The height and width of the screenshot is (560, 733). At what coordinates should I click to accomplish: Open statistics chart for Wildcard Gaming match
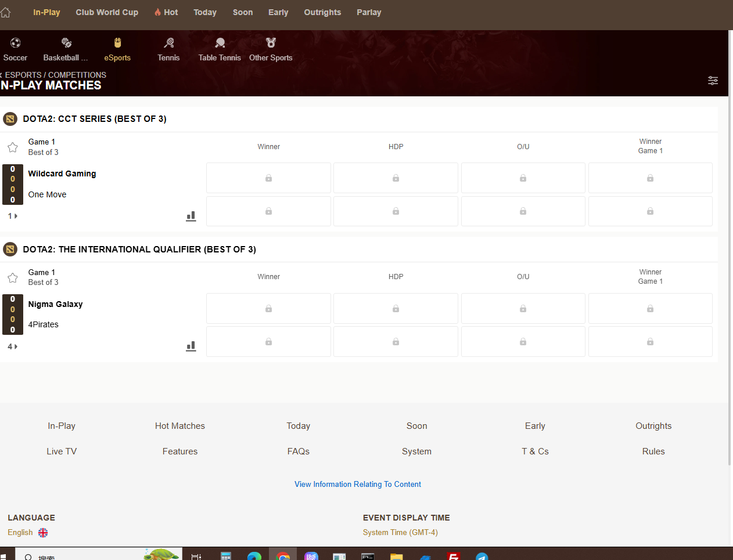click(x=191, y=216)
